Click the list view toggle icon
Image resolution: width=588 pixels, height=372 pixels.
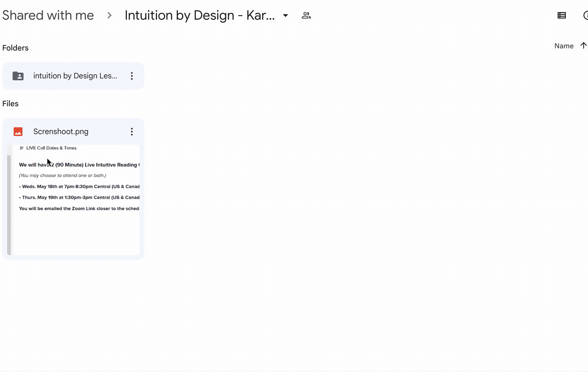[x=561, y=15]
